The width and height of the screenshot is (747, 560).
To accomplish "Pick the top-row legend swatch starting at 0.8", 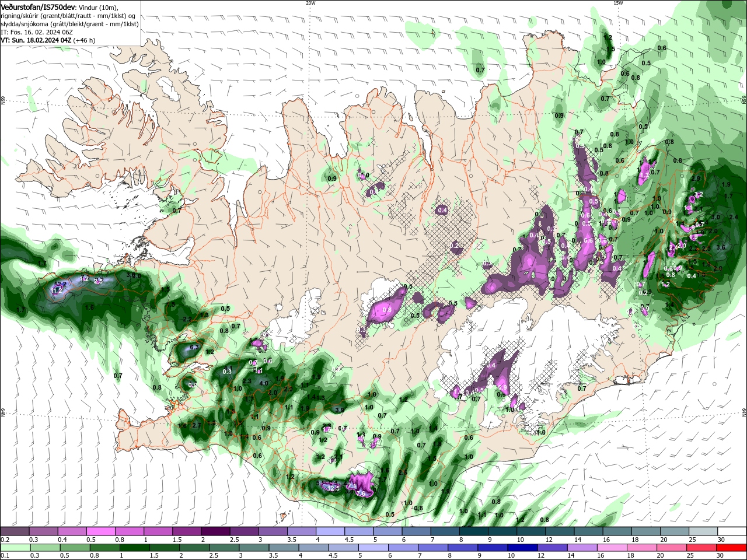I will click(x=130, y=531).
